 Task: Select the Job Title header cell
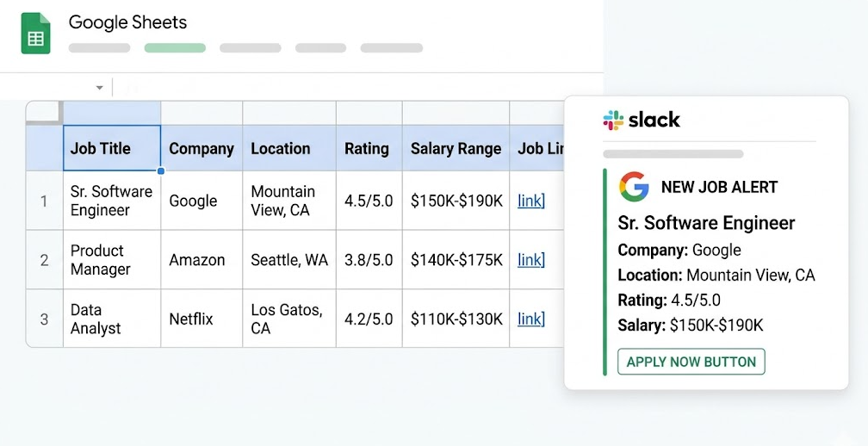tap(112, 148)
